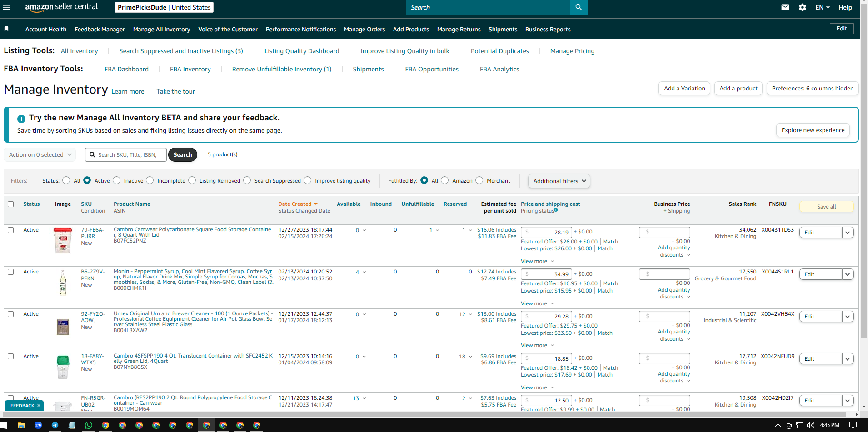Open File Explorer from taskbar
This screenshot has height=432, width=868.
pos(21,425)
